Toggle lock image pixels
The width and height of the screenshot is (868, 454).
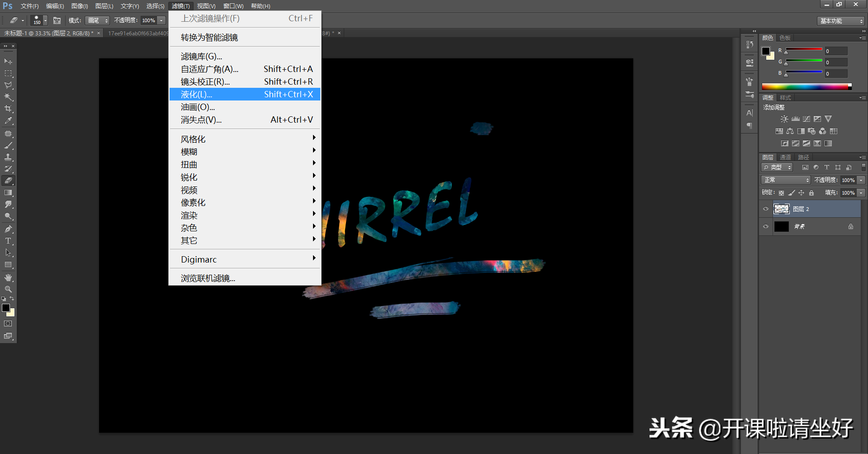click(792, 193)
